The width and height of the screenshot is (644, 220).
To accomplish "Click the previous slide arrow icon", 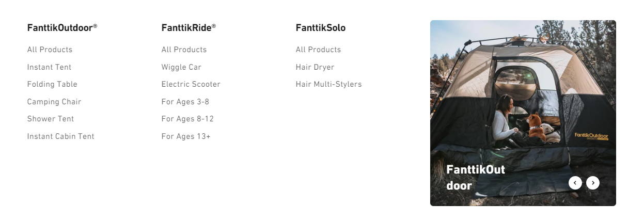I will 575,183.
